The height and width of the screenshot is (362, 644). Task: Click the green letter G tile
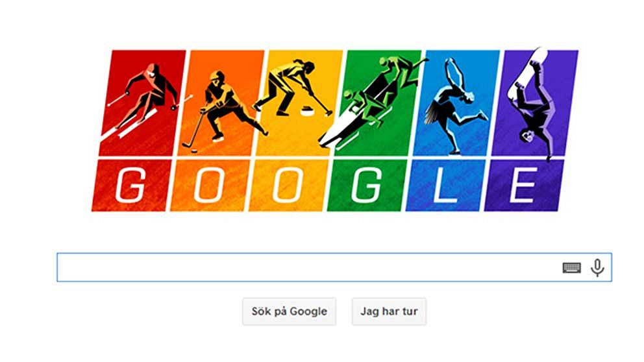(366, 186)
